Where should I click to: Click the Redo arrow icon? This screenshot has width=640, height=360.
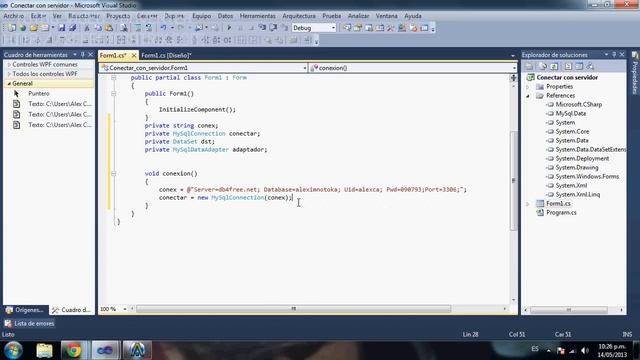pyautogui.click(x=181, y=28)
